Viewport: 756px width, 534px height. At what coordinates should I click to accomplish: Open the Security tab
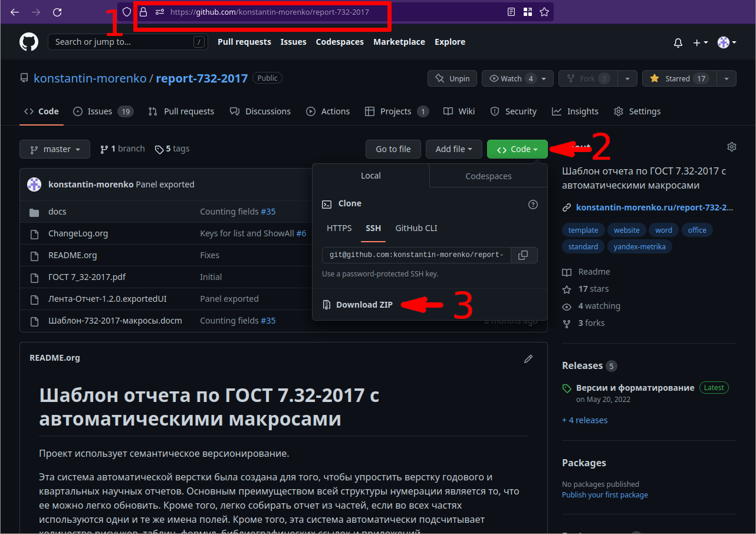[x=513, y=111]
